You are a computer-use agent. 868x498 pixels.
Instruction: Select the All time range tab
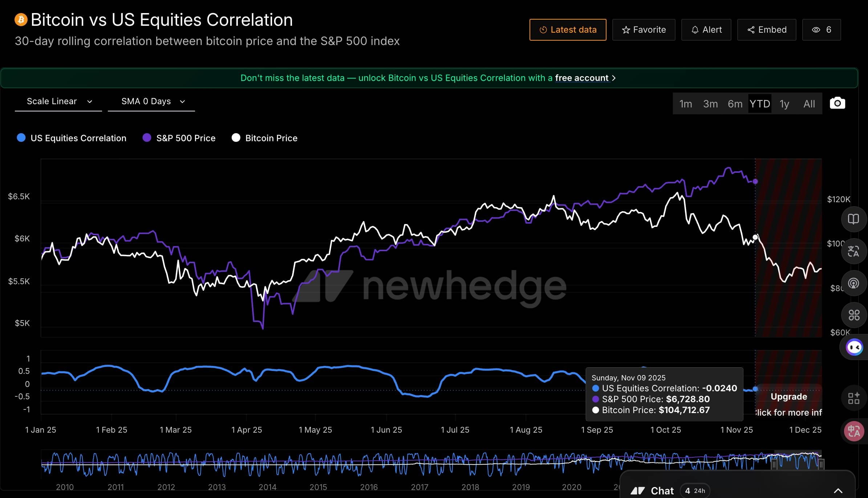click(809, 104)
